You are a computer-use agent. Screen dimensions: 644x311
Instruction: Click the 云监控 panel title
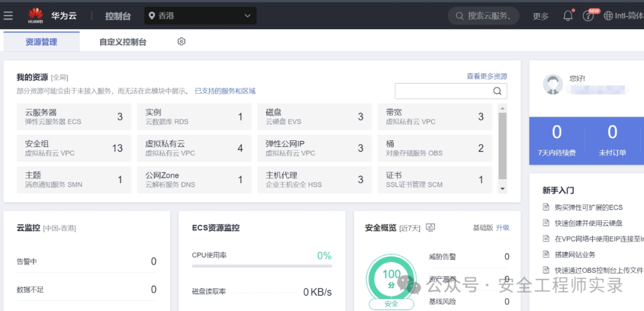click(29, 227)
